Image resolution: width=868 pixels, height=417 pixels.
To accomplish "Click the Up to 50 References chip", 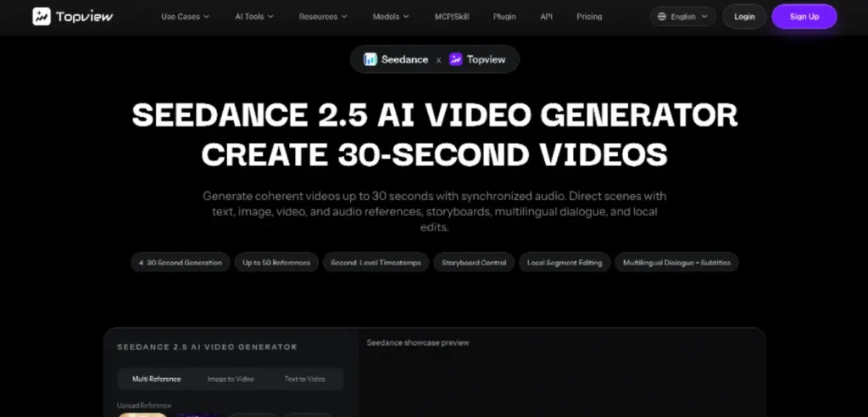I will click(276, 263).
